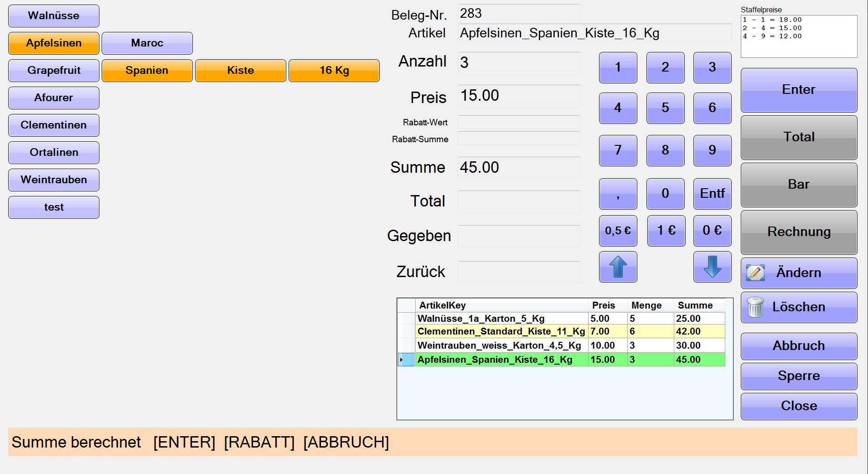Click the 1 € quick amount button
868x474 pixels.
[666, 231]
